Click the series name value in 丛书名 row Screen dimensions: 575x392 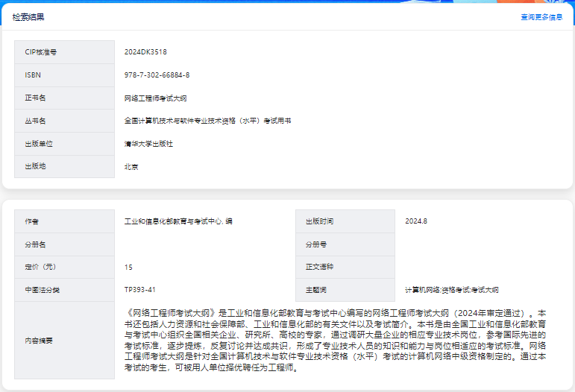click(207, 121)
